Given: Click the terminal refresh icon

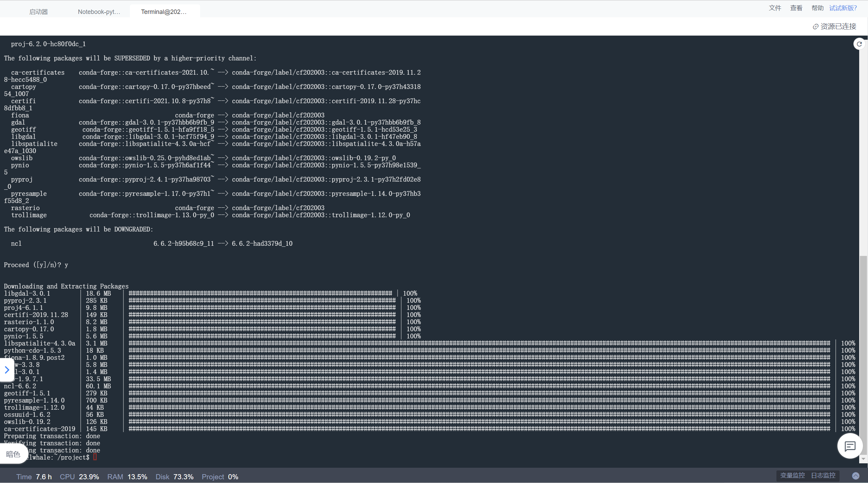Looking at the screenshot, I should click(x=859, y=44).
